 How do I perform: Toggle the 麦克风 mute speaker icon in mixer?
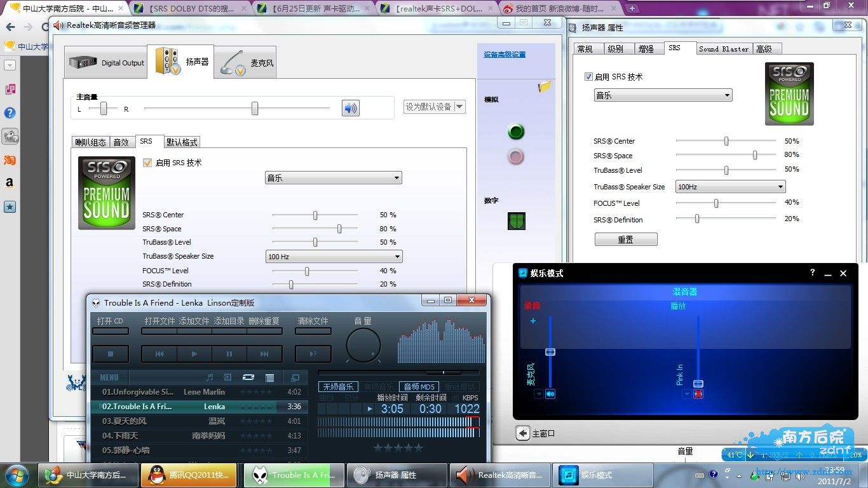tap(550, 394)
